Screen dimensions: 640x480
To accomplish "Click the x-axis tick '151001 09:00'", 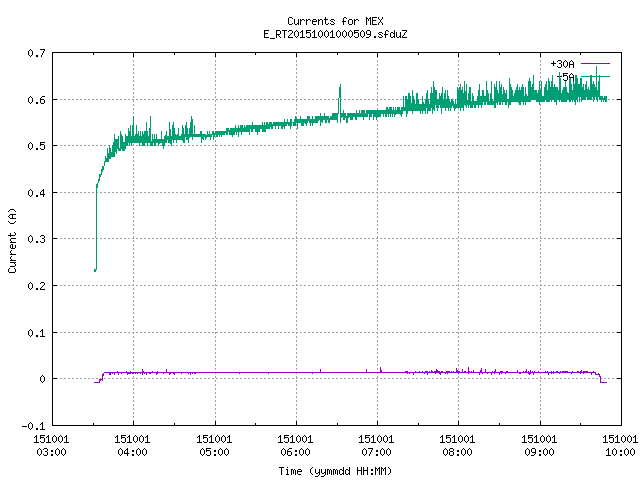I will pos(539,446).
